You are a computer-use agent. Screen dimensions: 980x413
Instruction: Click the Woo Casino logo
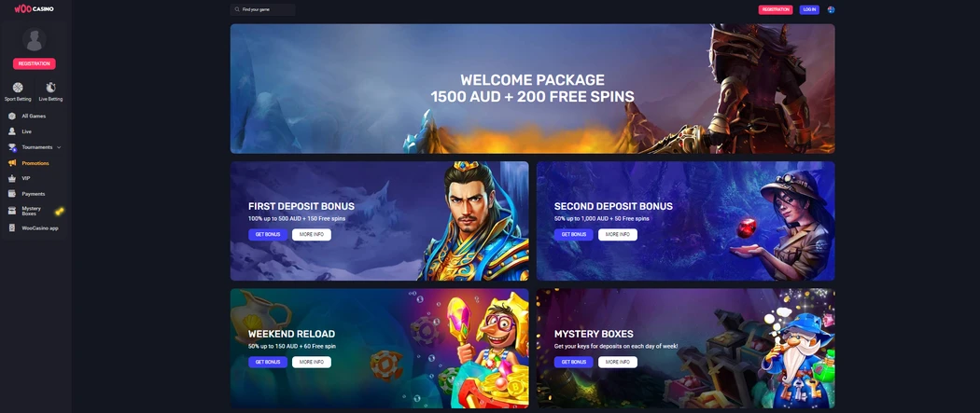pyautogui.click(x=34, y=8)
